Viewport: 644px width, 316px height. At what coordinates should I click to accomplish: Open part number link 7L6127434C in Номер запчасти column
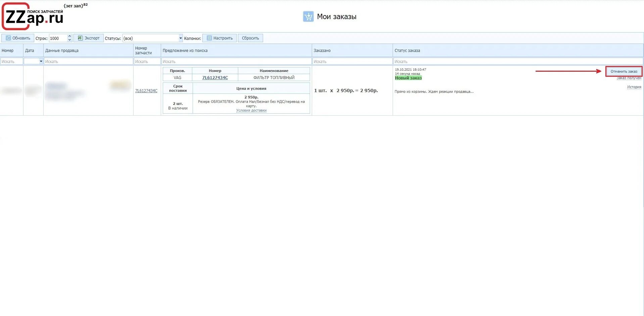146,91
